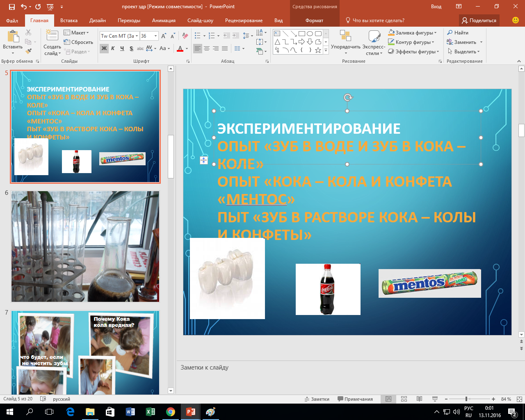This screenshot has height=420, width=525.
Task: Toggle bold (Ж) formatting
Action: tap(104, 48)
